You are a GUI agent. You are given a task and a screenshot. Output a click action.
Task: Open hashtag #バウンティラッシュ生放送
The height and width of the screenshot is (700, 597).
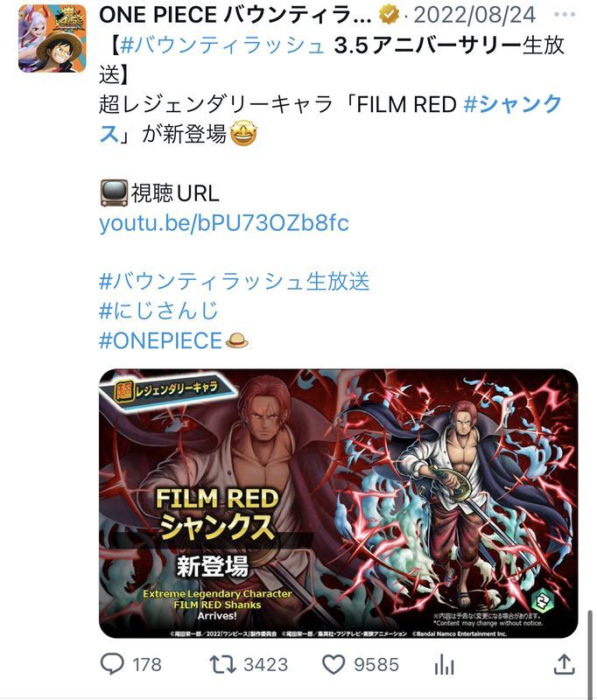tap(235, 281)
